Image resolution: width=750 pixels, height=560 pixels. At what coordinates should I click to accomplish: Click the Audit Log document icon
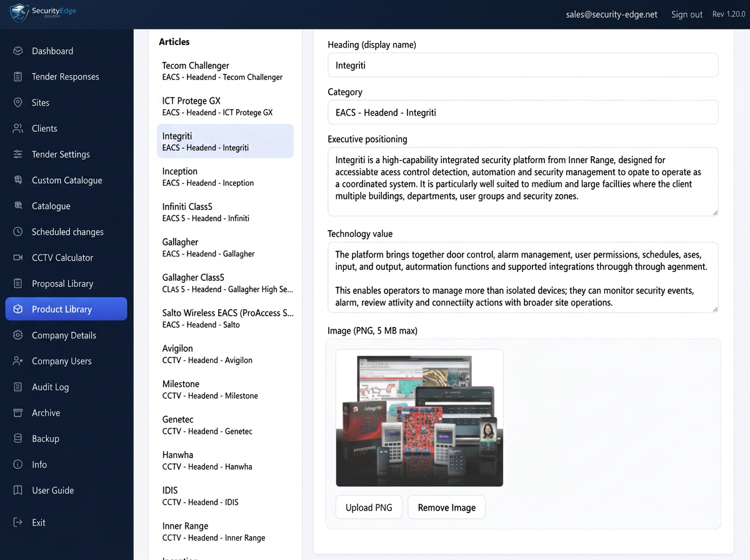[18, 387]
